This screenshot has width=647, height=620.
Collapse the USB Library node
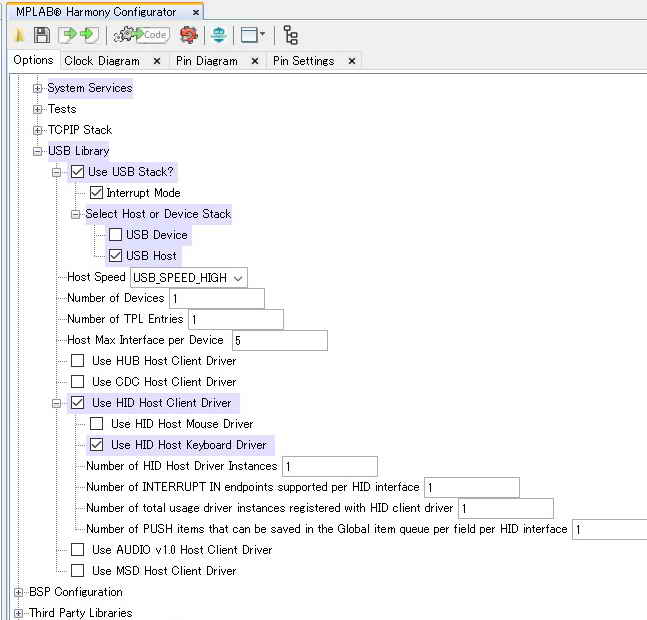(37, 151)
